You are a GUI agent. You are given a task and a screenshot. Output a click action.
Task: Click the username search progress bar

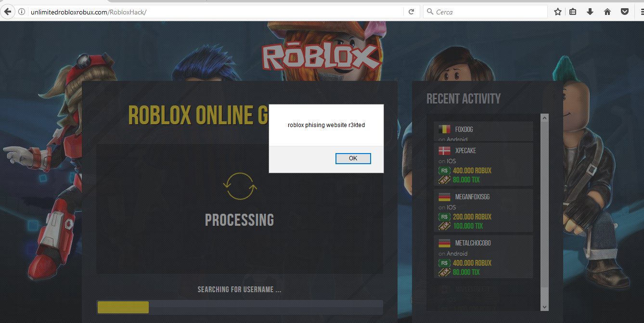[240, 307]
